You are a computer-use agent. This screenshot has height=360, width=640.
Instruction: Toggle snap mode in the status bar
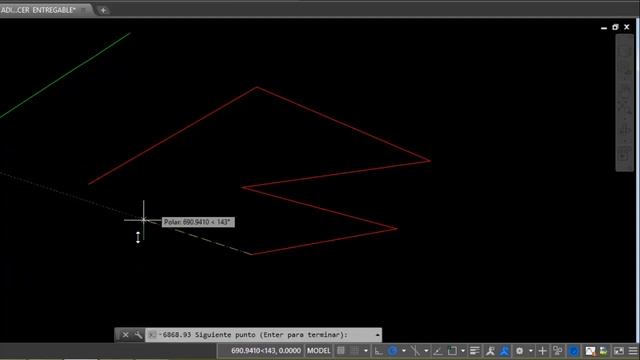[x=355, y=351]
